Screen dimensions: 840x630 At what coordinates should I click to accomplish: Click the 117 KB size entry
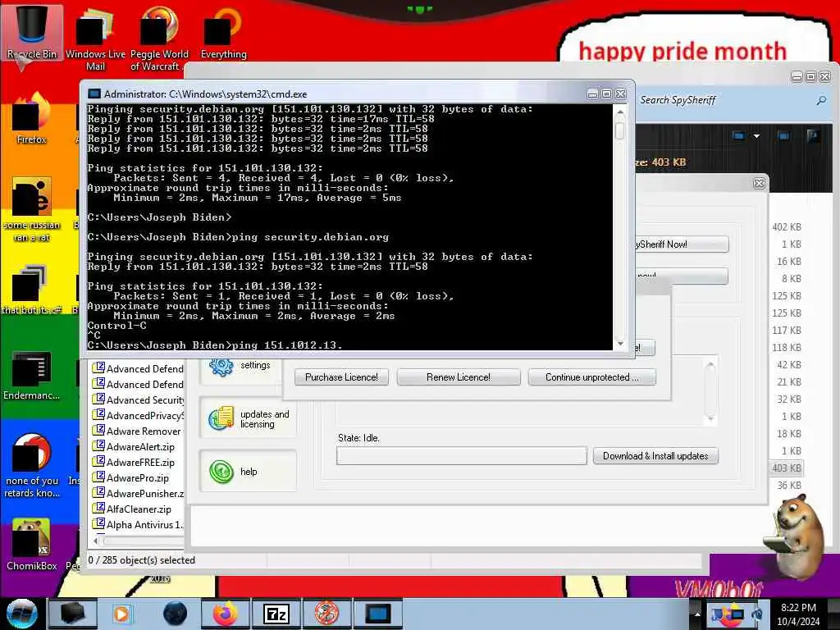[787, 331]
